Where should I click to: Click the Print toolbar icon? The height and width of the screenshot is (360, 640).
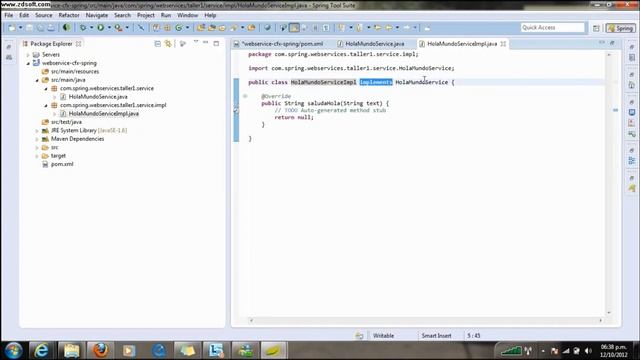(x=51, y=28)
